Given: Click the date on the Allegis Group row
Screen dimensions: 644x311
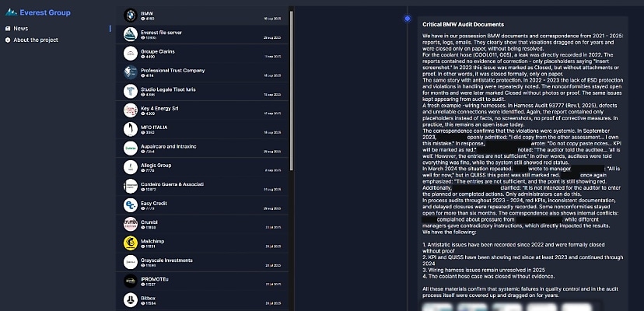Looking at the screenshot, I should (273, 170).
